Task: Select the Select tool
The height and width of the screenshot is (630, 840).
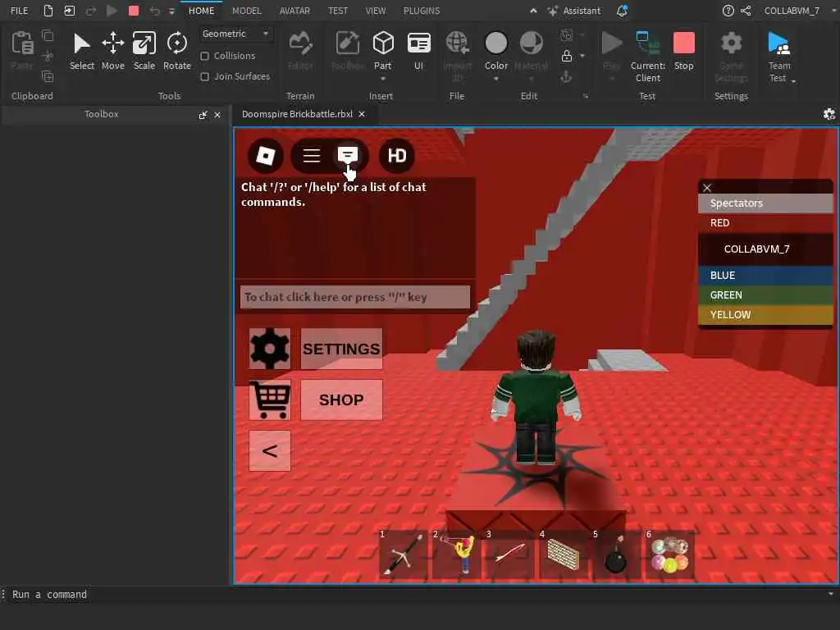Action: (x=81, y=51)
